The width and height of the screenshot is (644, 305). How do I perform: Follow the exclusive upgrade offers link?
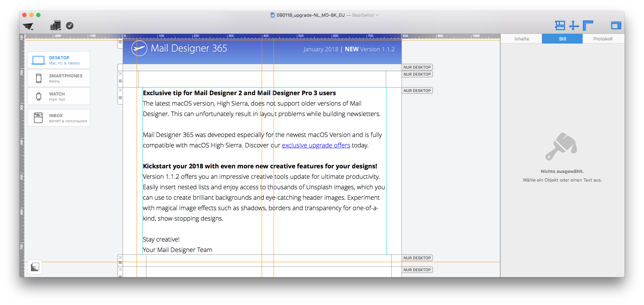click(316, 145)
